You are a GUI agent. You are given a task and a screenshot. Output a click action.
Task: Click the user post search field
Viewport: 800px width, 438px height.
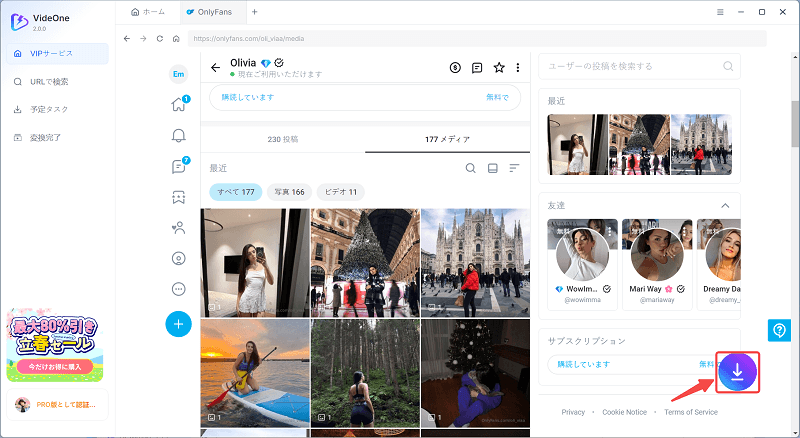click(x=630, y=67)
